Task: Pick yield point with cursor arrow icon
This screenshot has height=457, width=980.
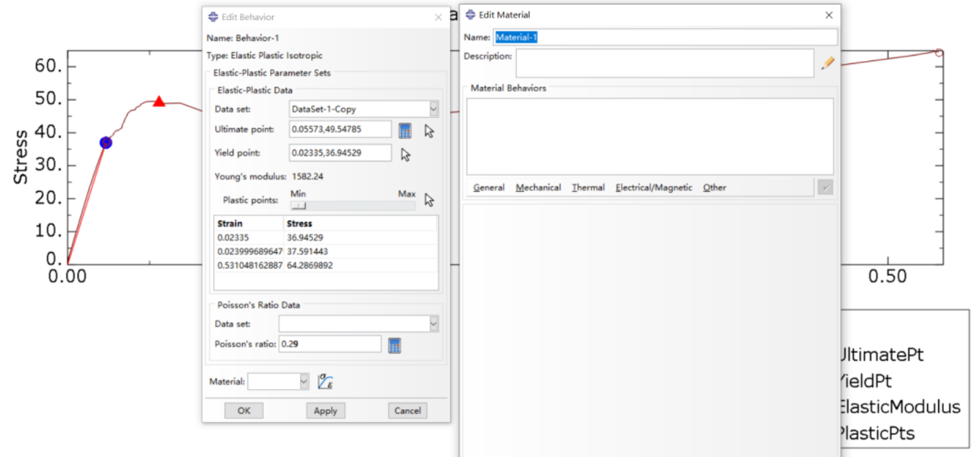Action: (x=405, y=155)
